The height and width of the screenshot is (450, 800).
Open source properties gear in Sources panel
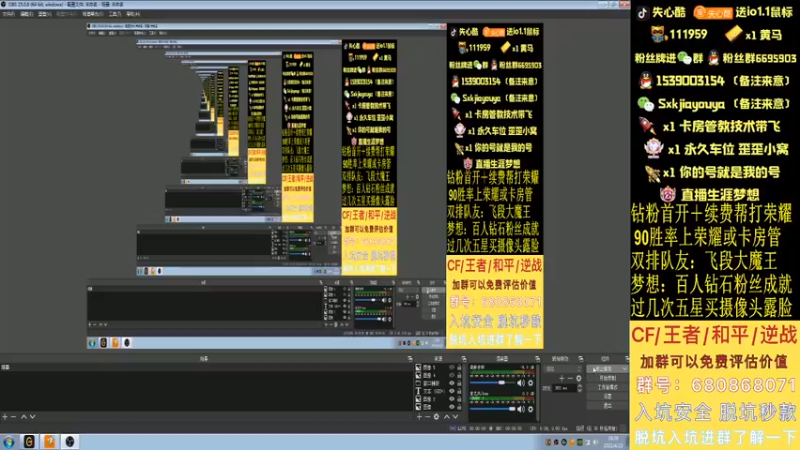coord(436,417)
